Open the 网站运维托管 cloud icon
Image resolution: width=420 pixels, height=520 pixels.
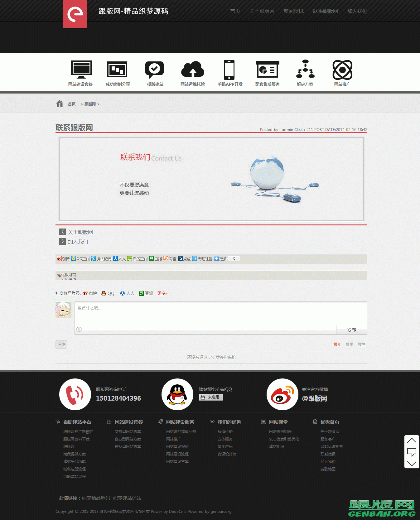pos(193,69)
